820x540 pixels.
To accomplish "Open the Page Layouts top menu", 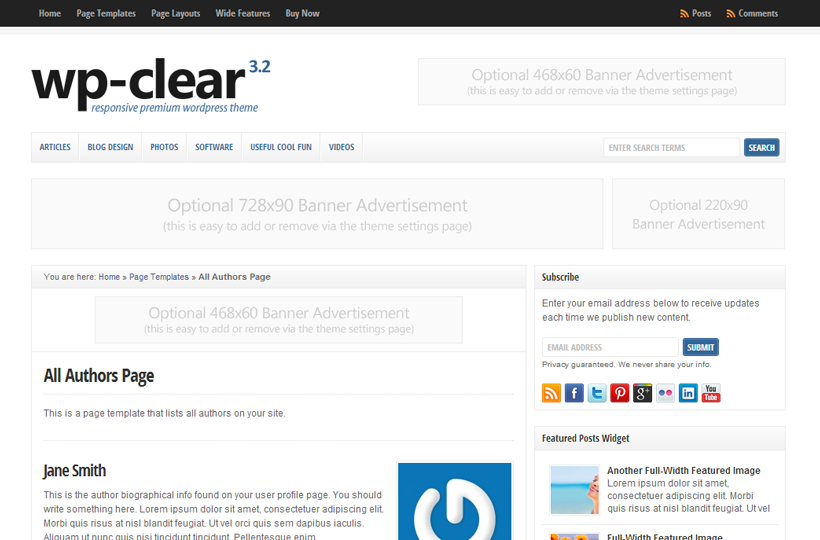I will 176,13.
